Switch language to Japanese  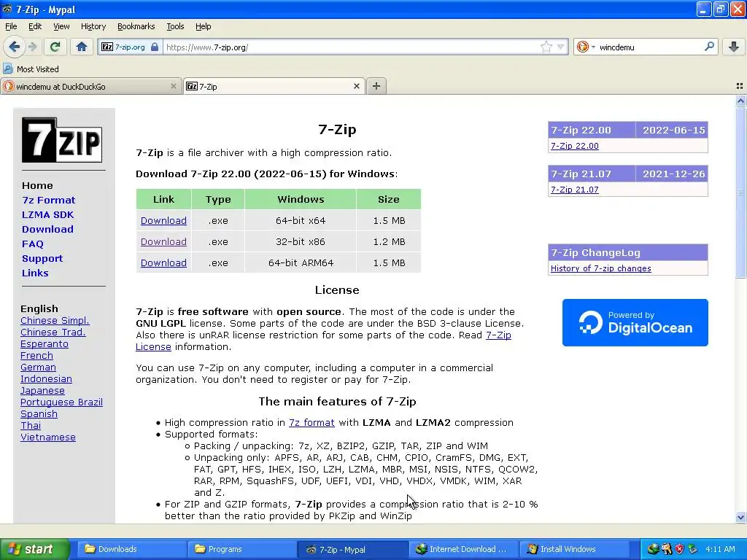(x=42, y=391)
